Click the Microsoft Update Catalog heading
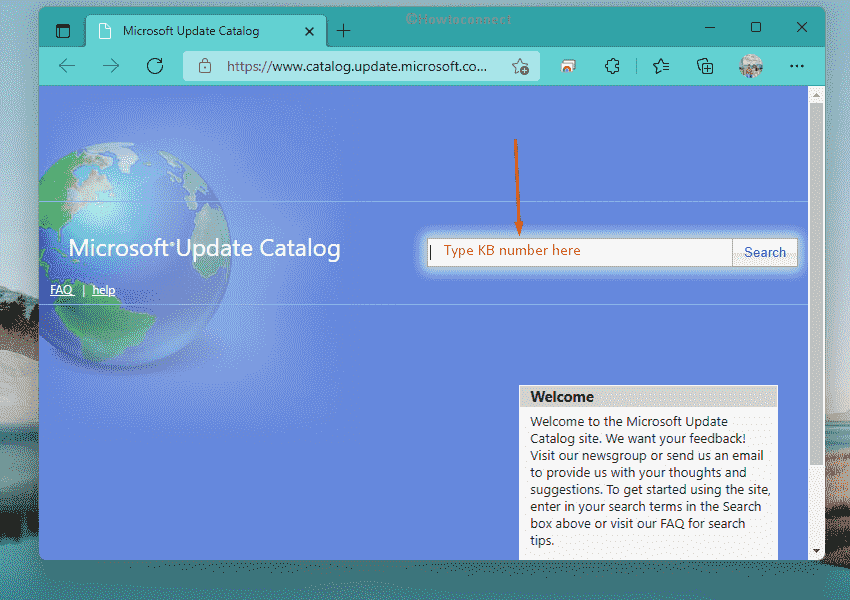The image size is (850, 600). pyautogui.click(x=204, y=248)
